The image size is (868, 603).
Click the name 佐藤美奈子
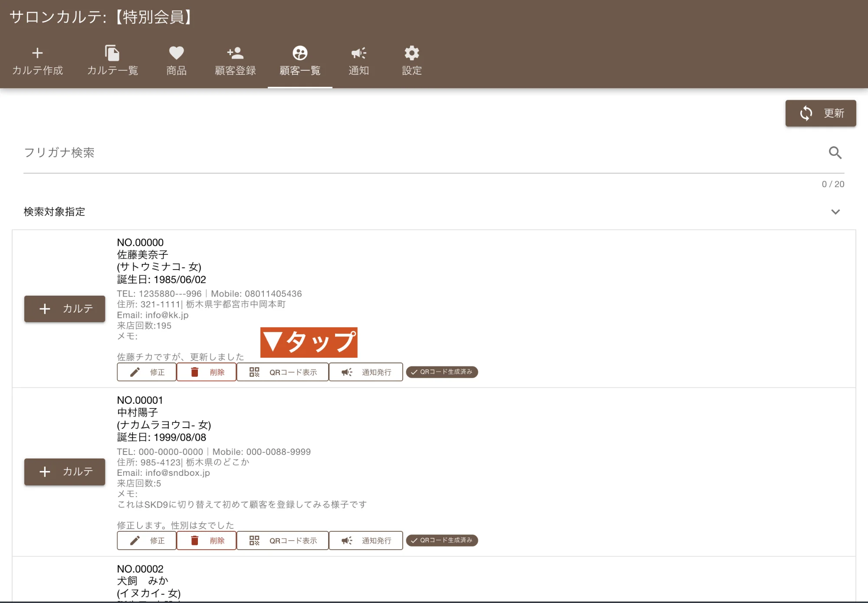[x=142, y=254]
